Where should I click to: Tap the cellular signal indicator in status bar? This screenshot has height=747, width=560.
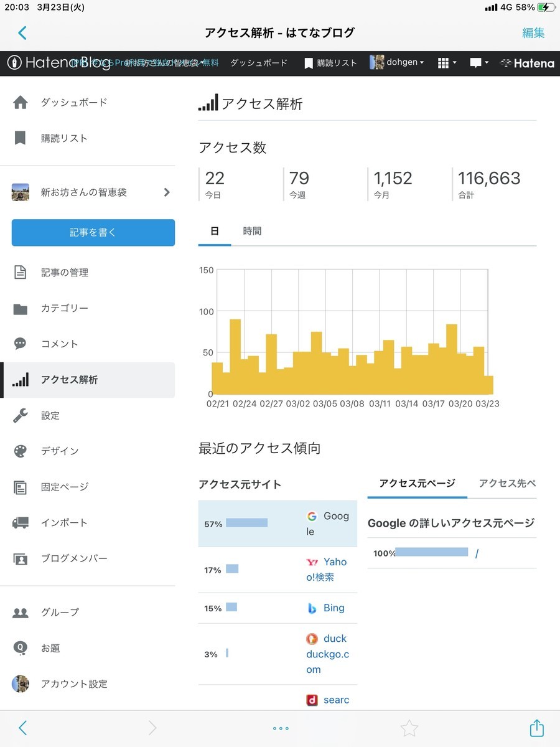(491, 7)
